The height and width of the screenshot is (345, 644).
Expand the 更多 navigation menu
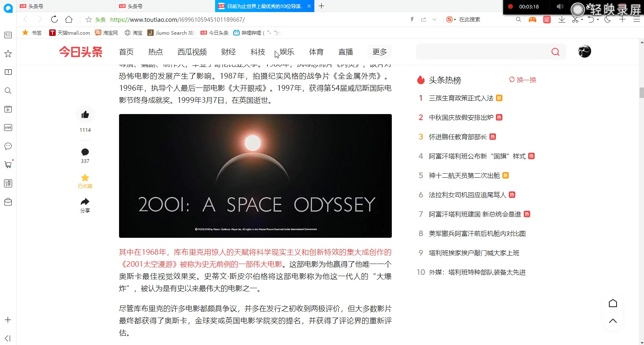[380, 52]
